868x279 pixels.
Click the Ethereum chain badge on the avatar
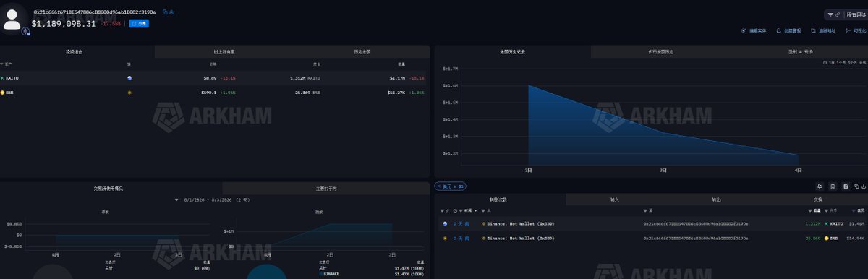[x=26, y=32]
